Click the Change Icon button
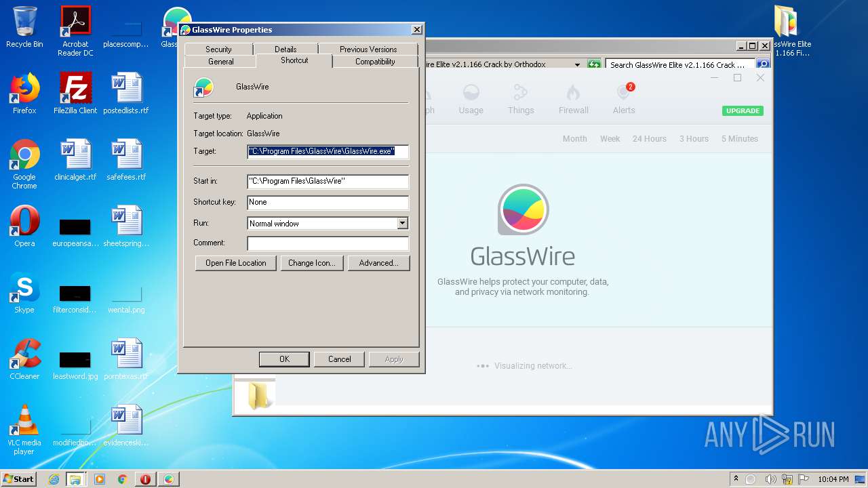This screenshot has width=868, height=488. click(312, 263)
